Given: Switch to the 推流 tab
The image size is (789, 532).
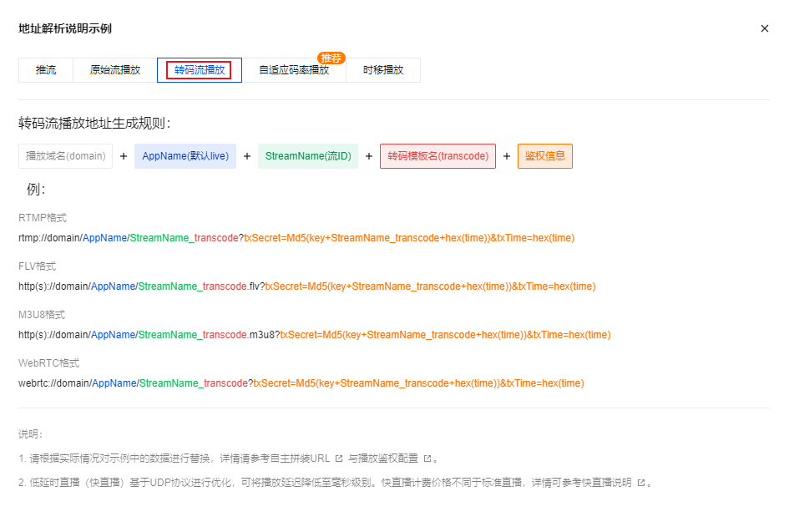Looking at the screenshot, I should [x=46, y=70].
